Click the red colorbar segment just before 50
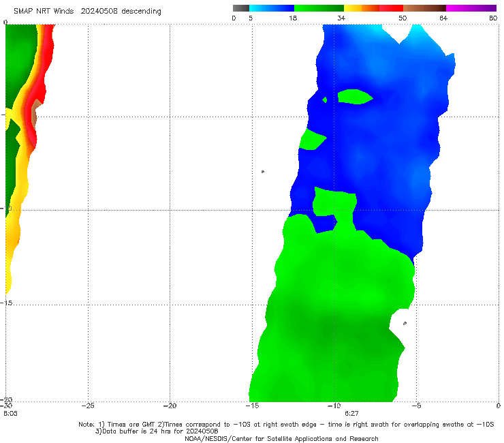This screenshot has height=443, width=504. point(391,8)
